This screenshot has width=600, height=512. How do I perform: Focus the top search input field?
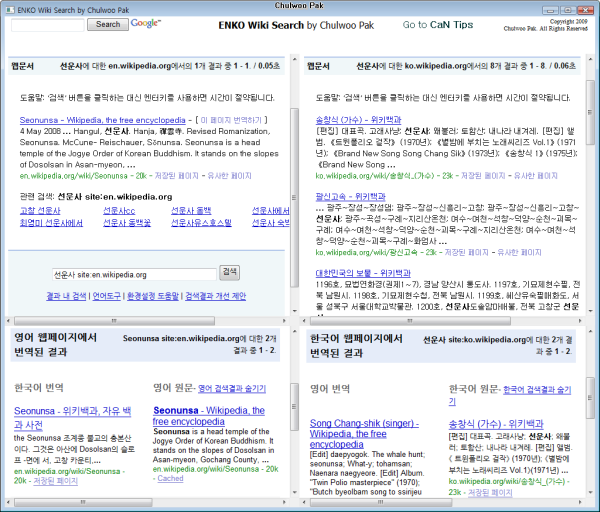pos(47,25)
